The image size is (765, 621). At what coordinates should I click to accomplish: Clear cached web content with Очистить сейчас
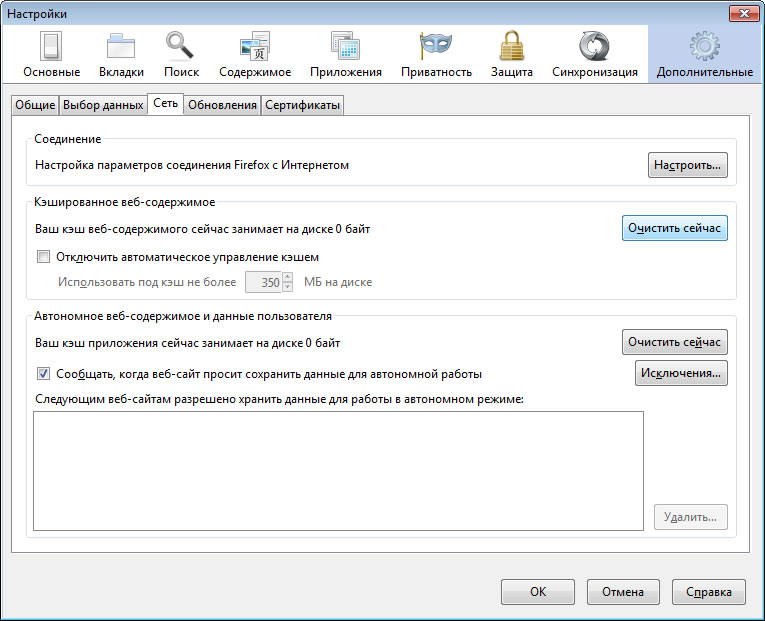click(x=674, y=228)
